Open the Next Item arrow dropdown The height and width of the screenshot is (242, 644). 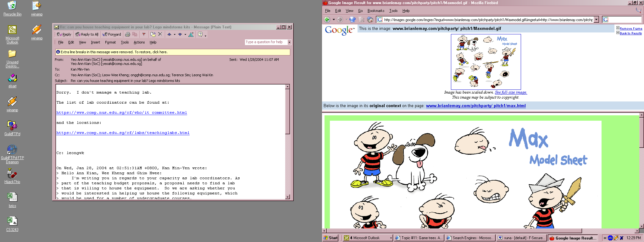[185, 34]
